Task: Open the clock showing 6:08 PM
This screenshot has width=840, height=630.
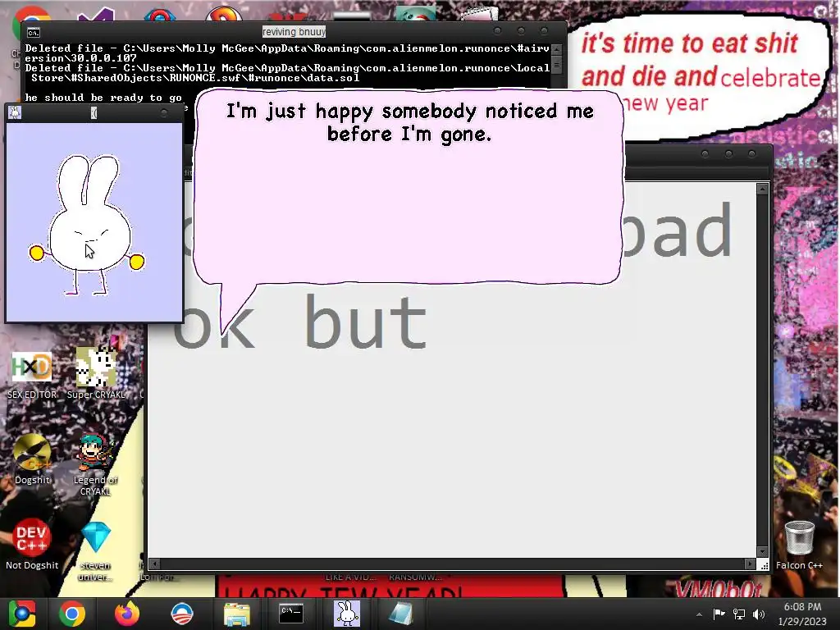Action: [802, 614]
